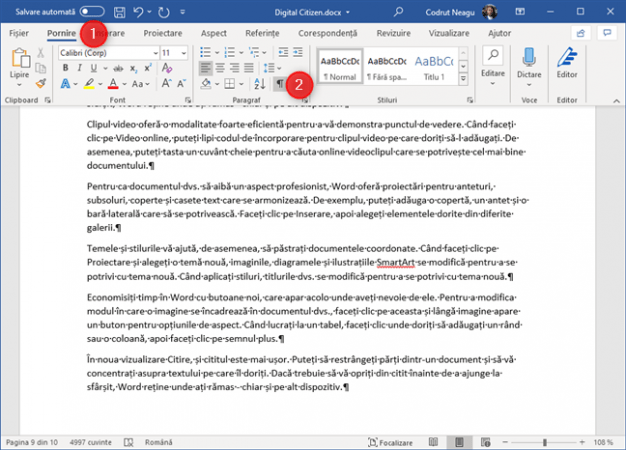Switch to Focalizare mode in status bar
626x450 pixels.
click(390, 442)
